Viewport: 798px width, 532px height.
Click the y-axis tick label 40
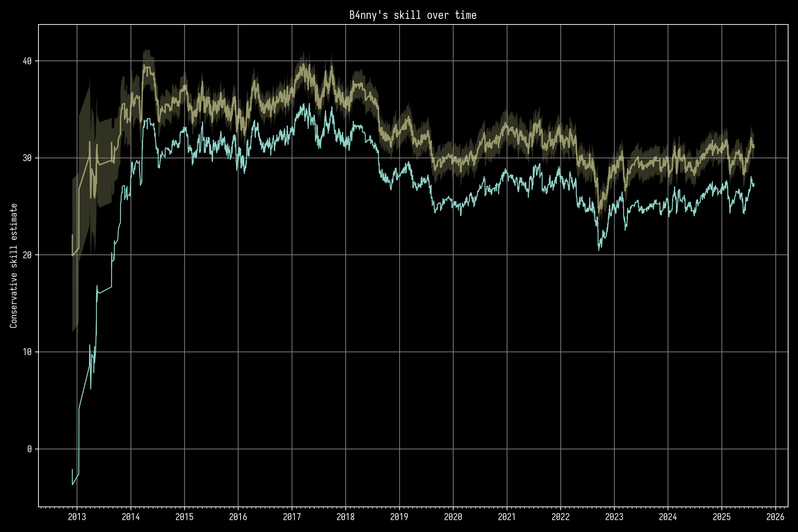(x=27, y=61)
